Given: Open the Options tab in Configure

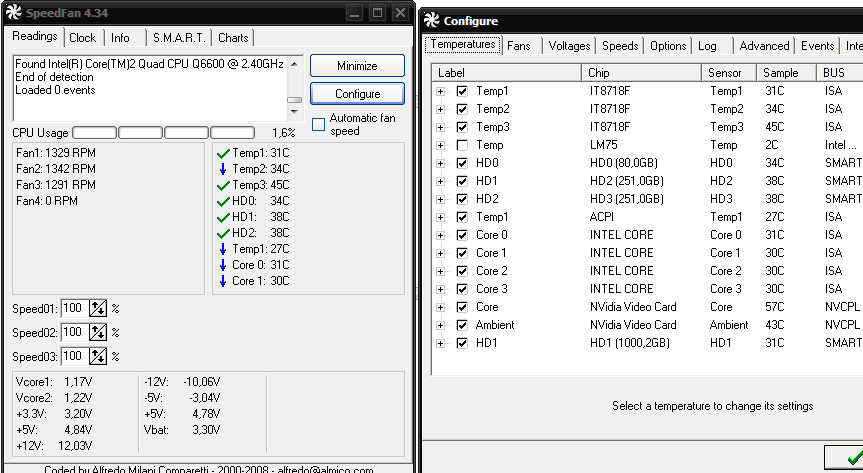Looking at the screenshot, I should (668, 46).
